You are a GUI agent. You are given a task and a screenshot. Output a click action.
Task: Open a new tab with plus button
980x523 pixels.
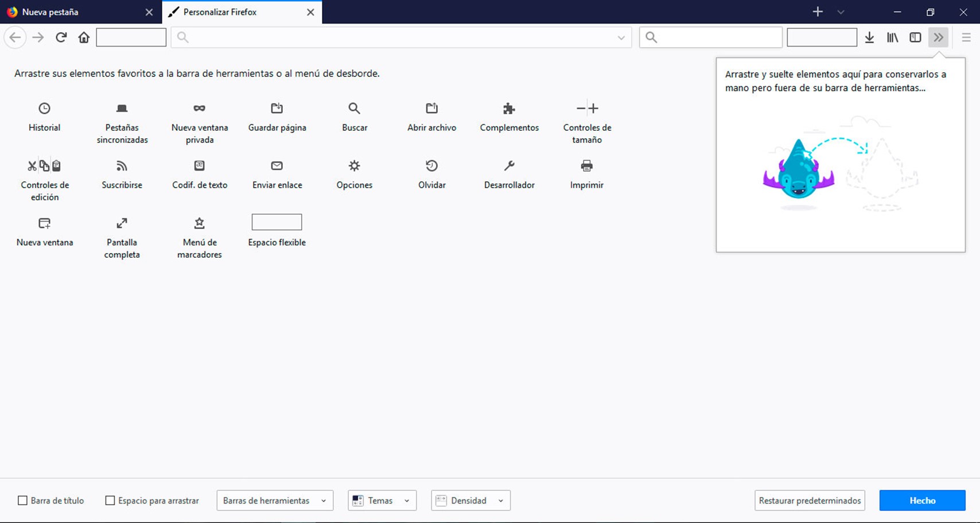tap(818, 11)
